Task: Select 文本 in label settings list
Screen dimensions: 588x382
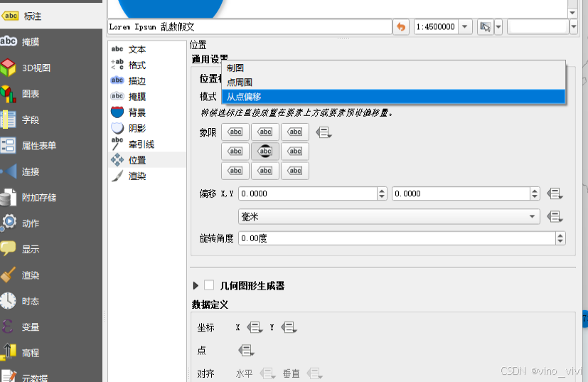Action: pyautogui.click(x=147, y=50)
